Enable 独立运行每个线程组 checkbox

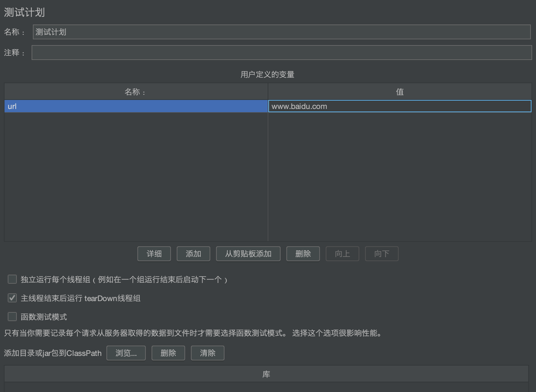[x=12, y=279]
